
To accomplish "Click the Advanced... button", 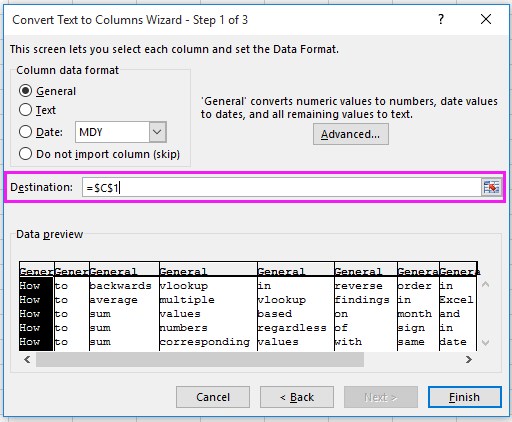I will click(351, 134).
